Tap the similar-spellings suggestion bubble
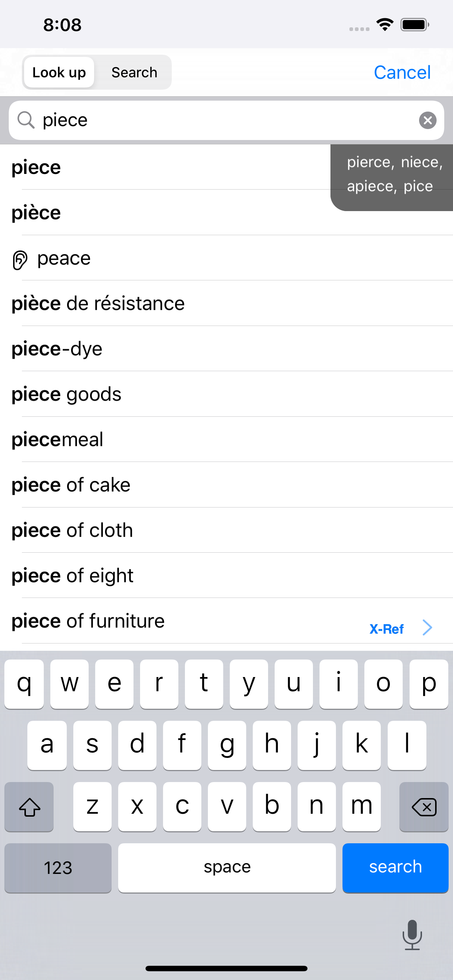The height and width of the screenshot is (980, 453). click(392, 175)
